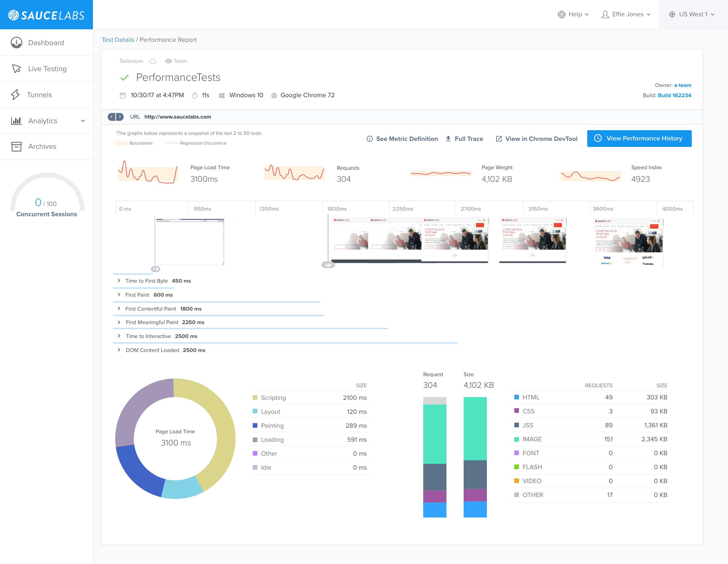Open the Effie Jones account dropdown

tap(626, 14)
